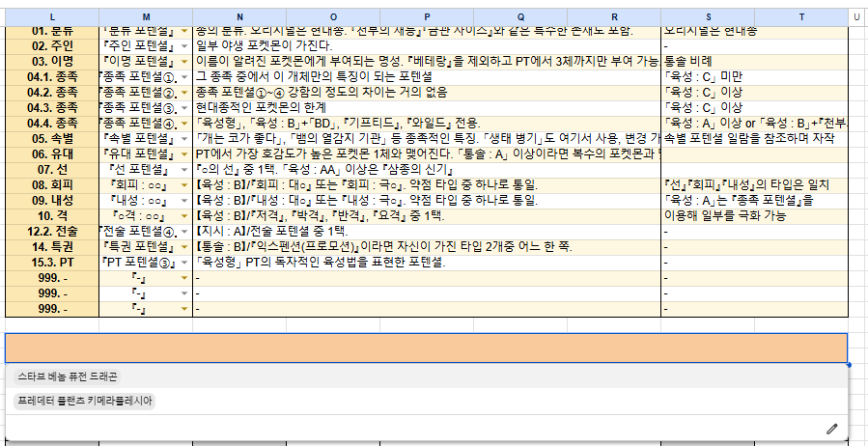
Task: Select the 04.3. 종족 cell
Action: (x=52, y=108)
